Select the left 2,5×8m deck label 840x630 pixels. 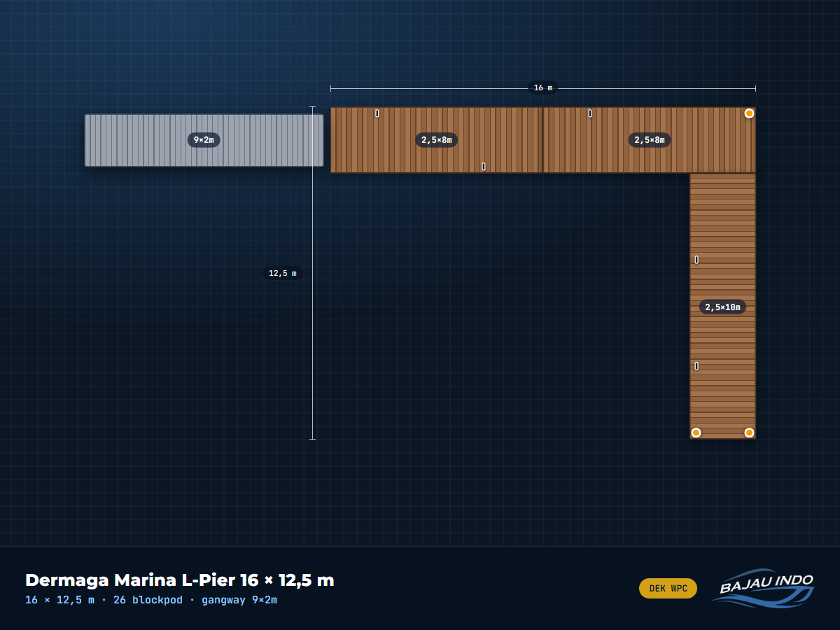(x=436, y=140)
